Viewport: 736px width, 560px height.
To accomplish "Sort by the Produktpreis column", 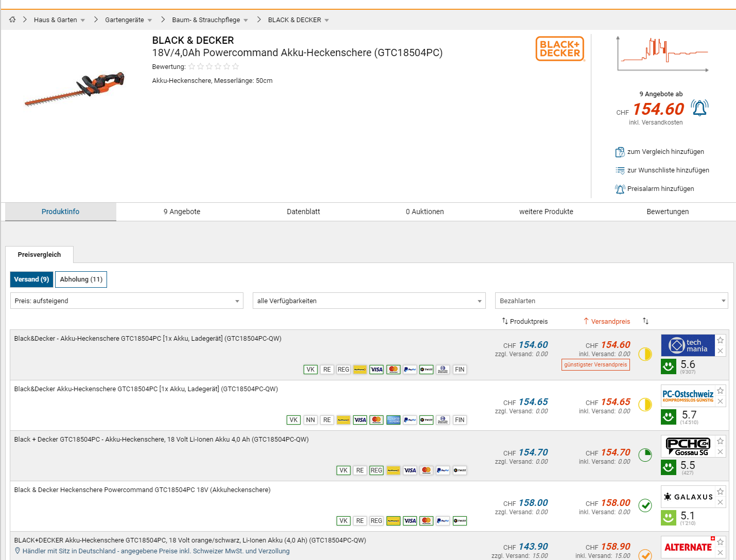I will coord(525,321).
